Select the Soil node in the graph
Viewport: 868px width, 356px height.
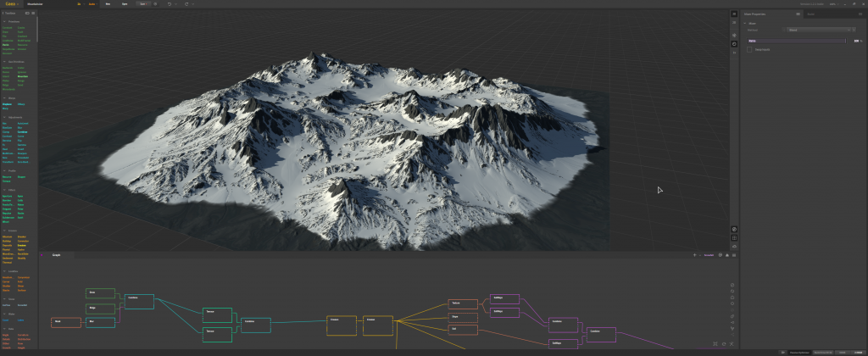click(463, 330)
